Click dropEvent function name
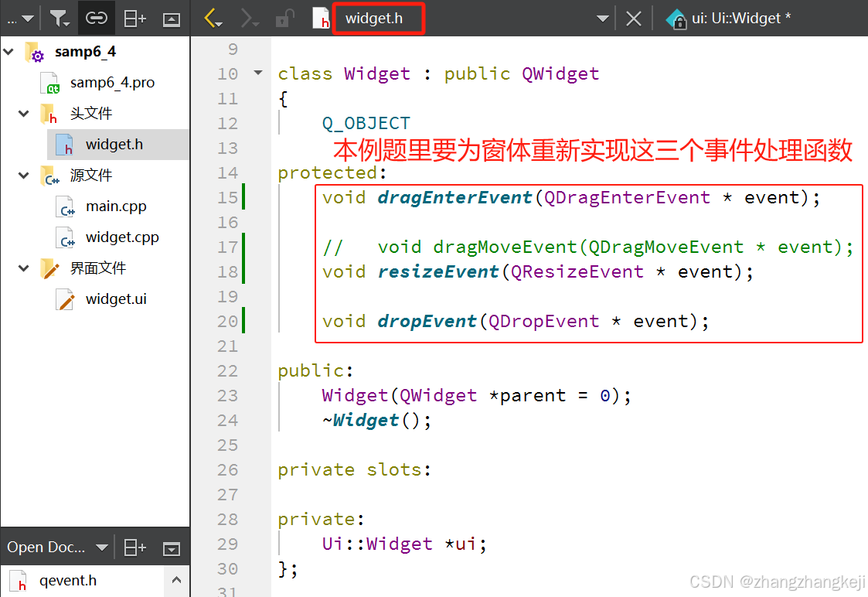The width and height of the screenshot is (868, 597). (427, 321)
